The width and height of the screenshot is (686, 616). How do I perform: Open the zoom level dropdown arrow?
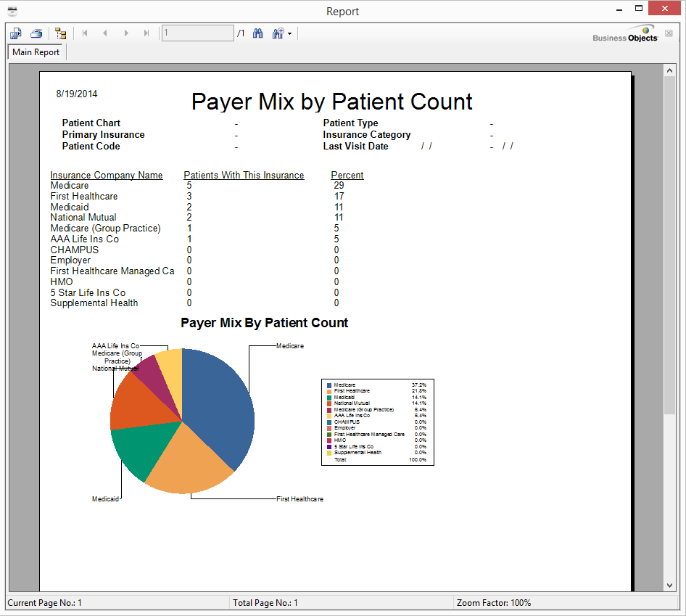coord(289,34)
